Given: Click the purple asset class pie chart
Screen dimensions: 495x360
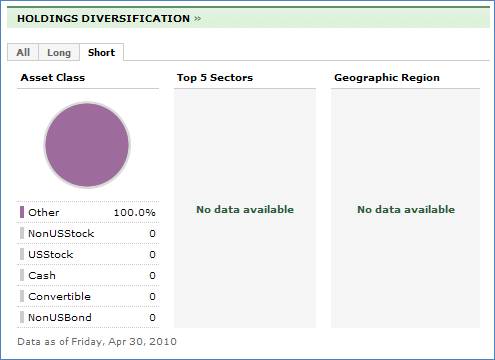Looking at the screenshot, I should click(x=87, y=145).
